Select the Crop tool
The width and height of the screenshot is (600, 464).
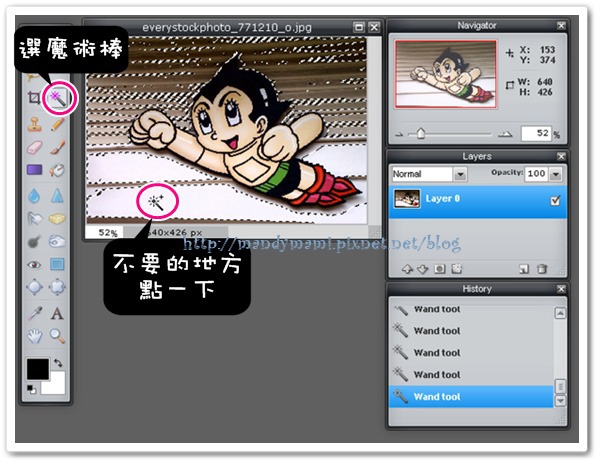pos(34,98)
